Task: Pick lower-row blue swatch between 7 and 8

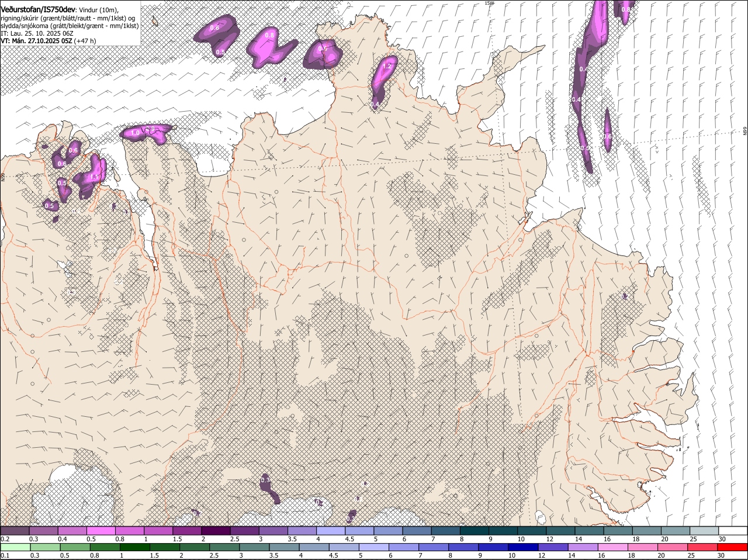Action: pyautogui.click(x=434, y=547)
